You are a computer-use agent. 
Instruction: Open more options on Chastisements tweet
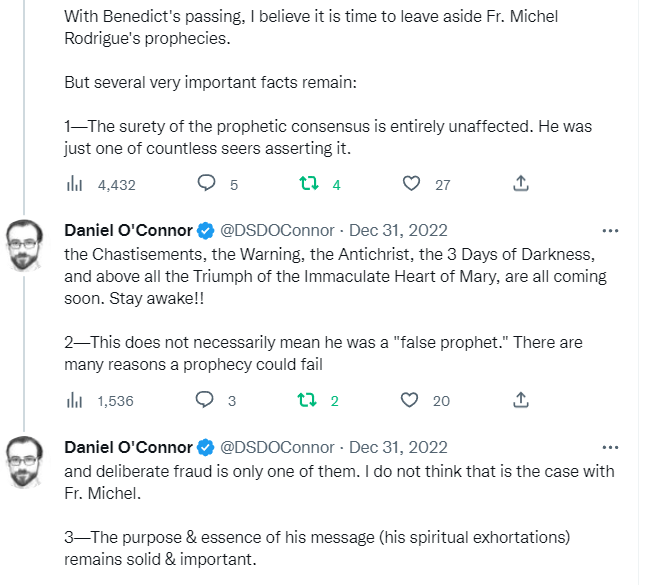point(610,230)
